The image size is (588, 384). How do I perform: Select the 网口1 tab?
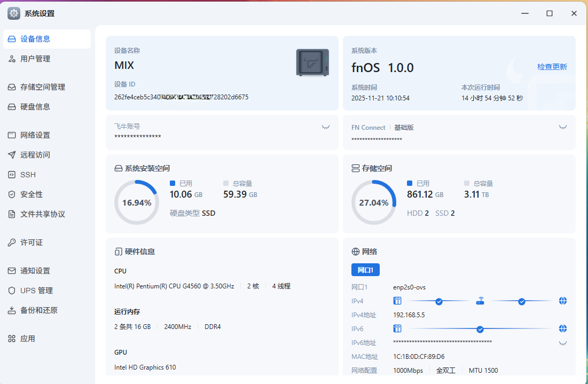point(365,270)
